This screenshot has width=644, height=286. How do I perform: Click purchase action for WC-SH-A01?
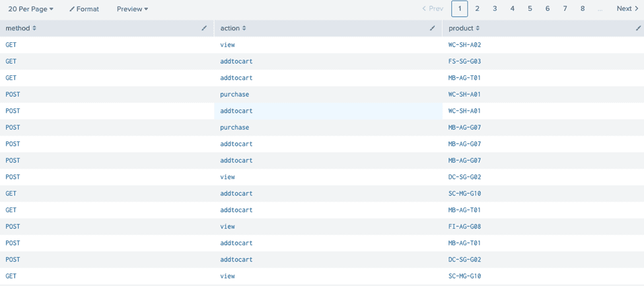click(234, 94)
